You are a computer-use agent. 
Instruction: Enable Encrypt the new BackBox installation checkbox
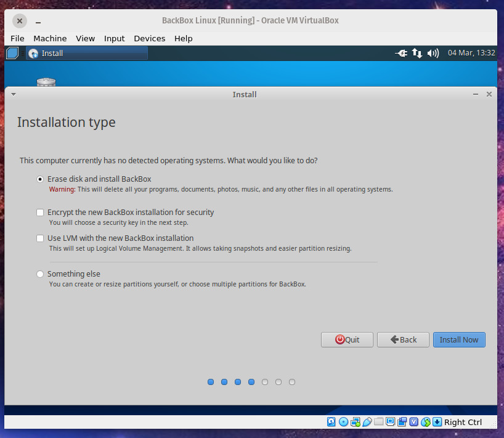[x=41, y=213]
